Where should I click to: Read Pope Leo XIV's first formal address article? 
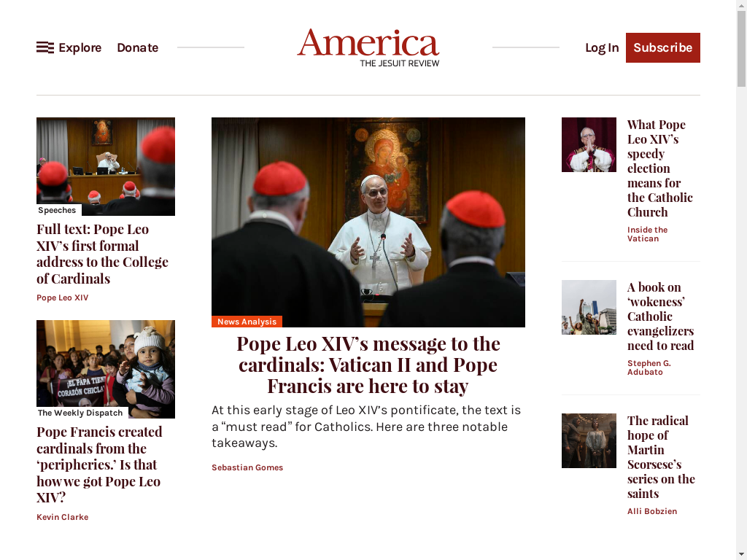click(102, 254)
